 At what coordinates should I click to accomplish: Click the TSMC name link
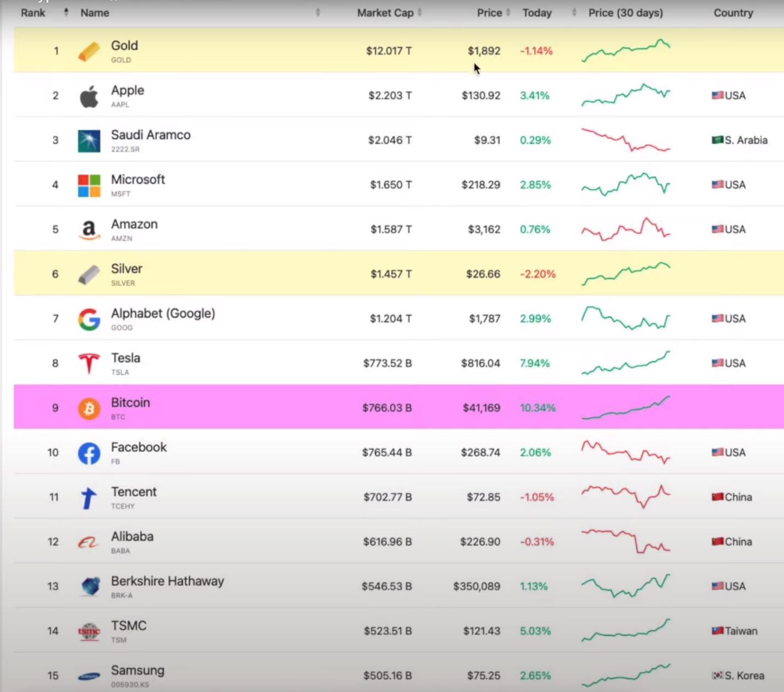click(x=129, y=626)
